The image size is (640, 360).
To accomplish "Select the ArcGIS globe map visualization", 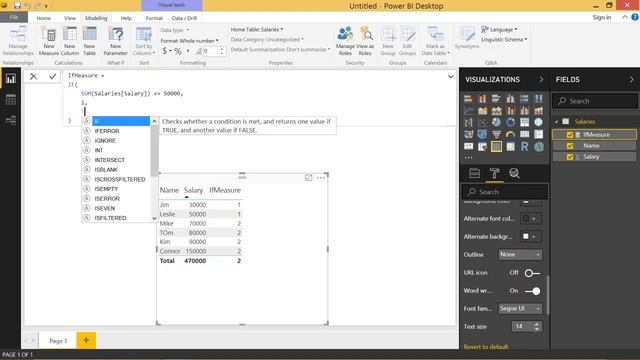I will coord(539,147).
